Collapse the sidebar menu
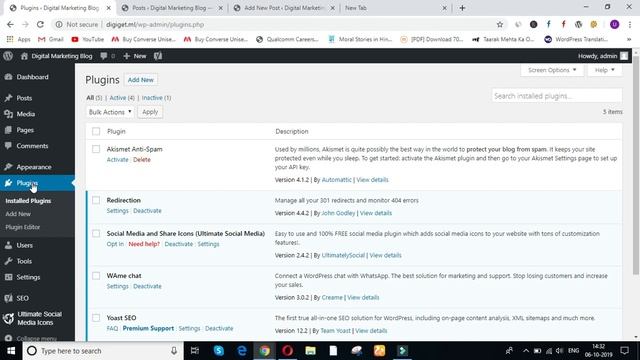The image size is (640, 360). pyautogui.click(x=31, y=338)
